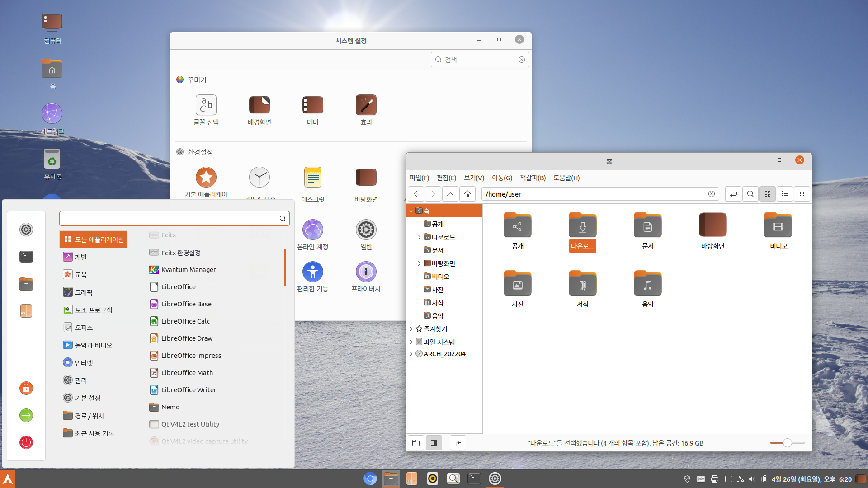The image size is (868, 488).
Task: Click the 검색 search field in system settings
Action: point(479,60)
